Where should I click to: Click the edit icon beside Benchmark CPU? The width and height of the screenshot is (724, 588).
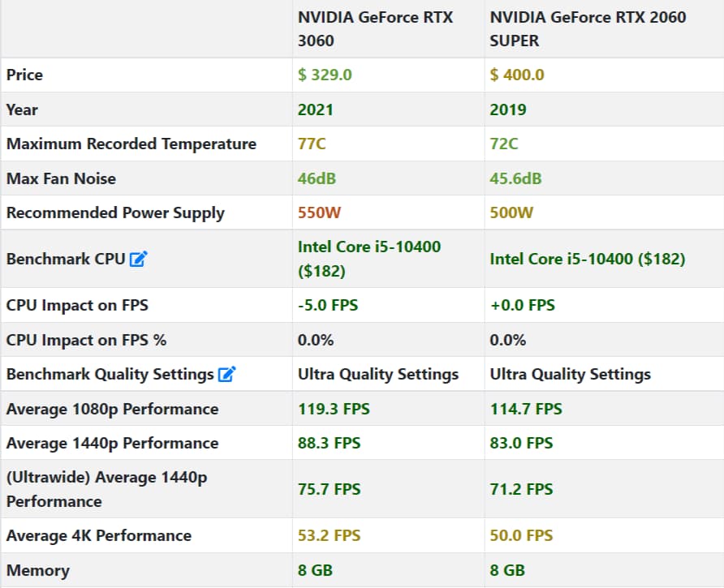[139, 260]
